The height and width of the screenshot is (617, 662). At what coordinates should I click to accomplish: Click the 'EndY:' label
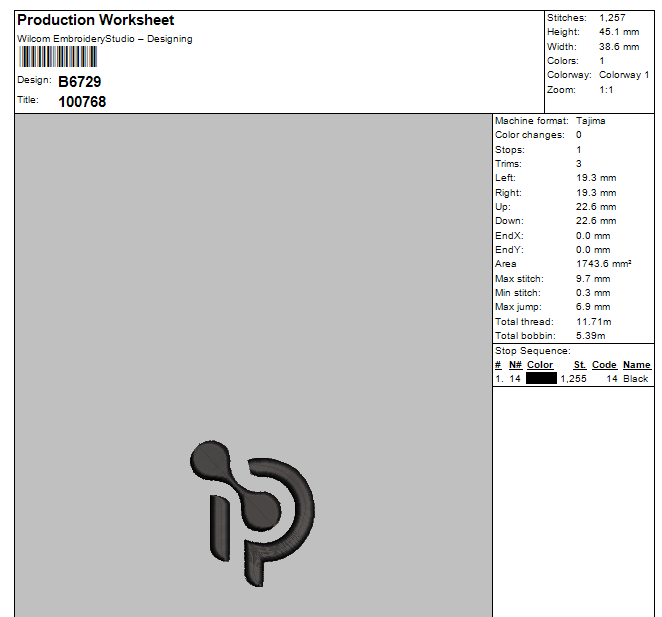510,250
